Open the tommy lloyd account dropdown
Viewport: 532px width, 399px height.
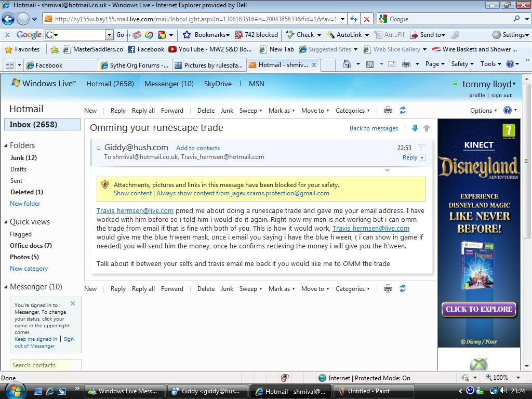coord(488,84)
